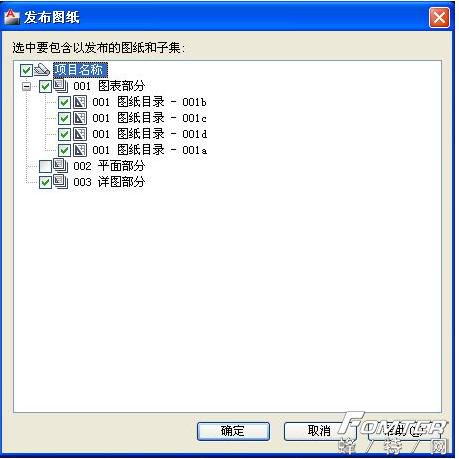The image size is (459, 459).
Task: Uncheck the 项目名称 root checkbox
Action: pyautogui.click(x=26, y=70)
